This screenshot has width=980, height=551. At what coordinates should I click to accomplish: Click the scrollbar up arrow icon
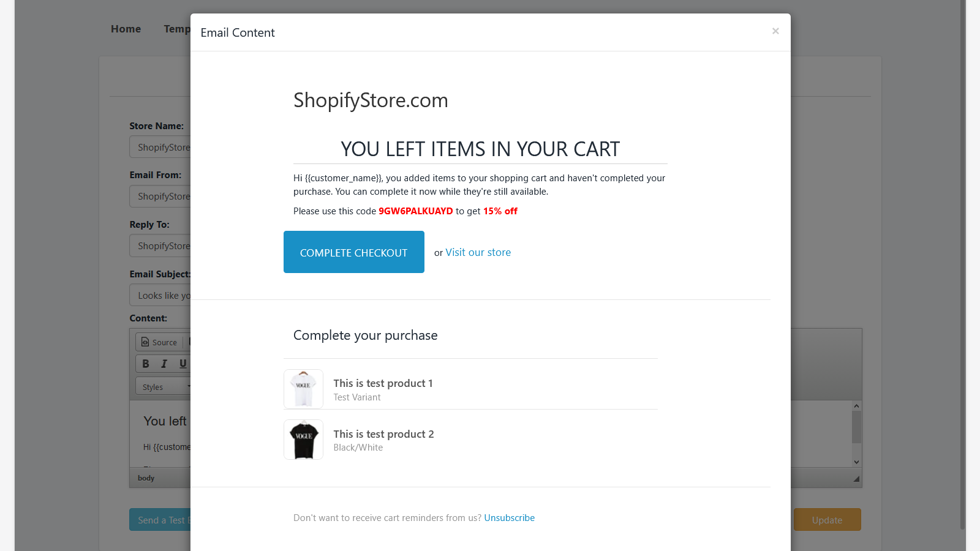(x=856, y=405)
